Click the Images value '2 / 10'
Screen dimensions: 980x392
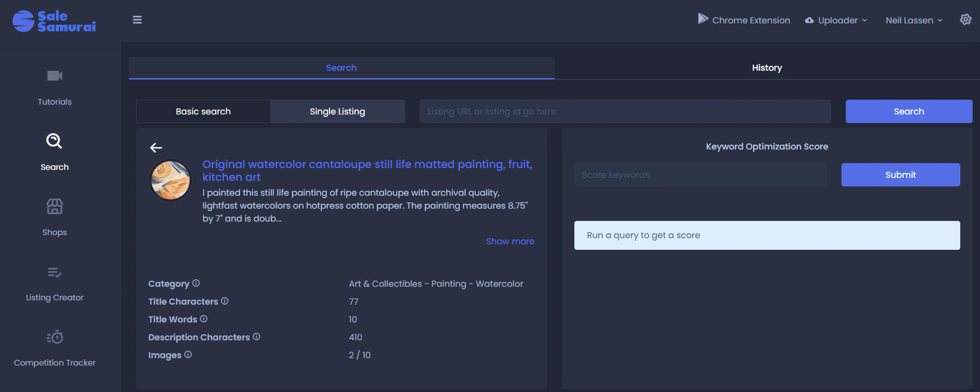pos(359,355)
